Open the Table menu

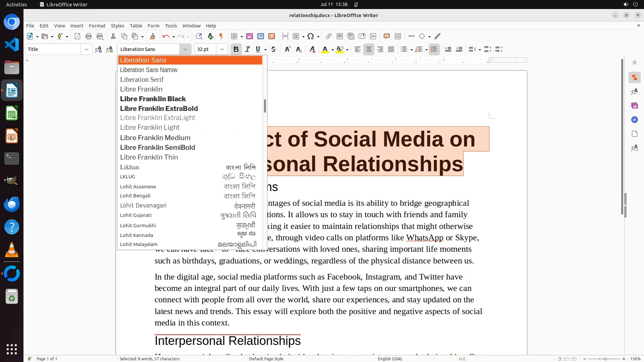click(136, 26)
